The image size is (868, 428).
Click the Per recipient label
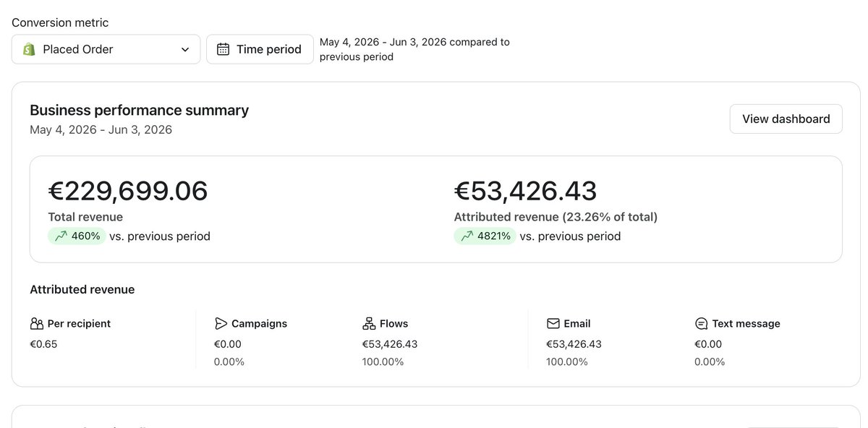[x=79, y=323]
